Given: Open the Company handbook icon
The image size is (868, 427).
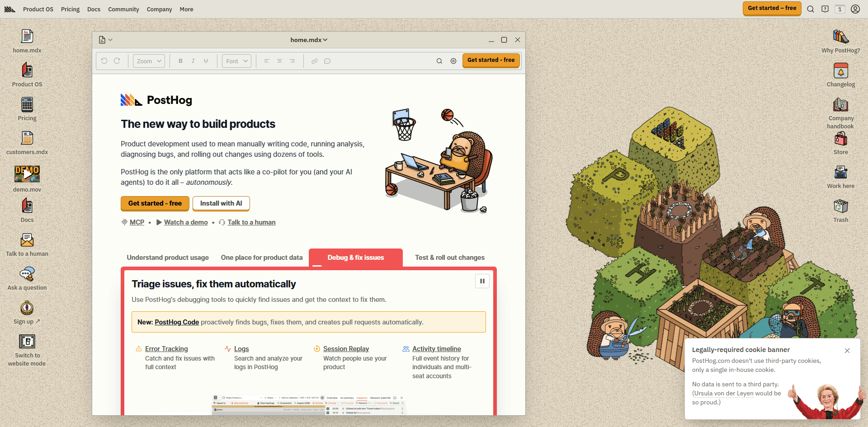Looking at the screenshot, I should click(x=841, y=113).
